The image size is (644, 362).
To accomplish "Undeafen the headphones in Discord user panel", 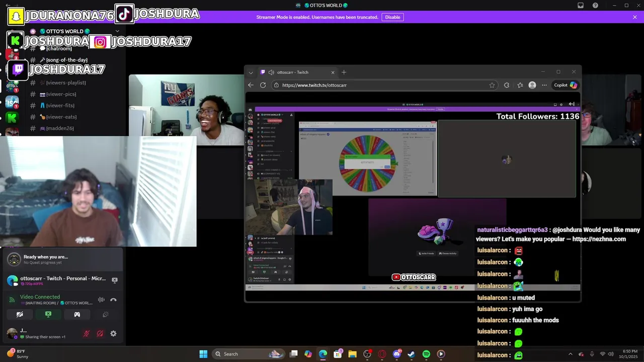I will (x=100, y=333).
